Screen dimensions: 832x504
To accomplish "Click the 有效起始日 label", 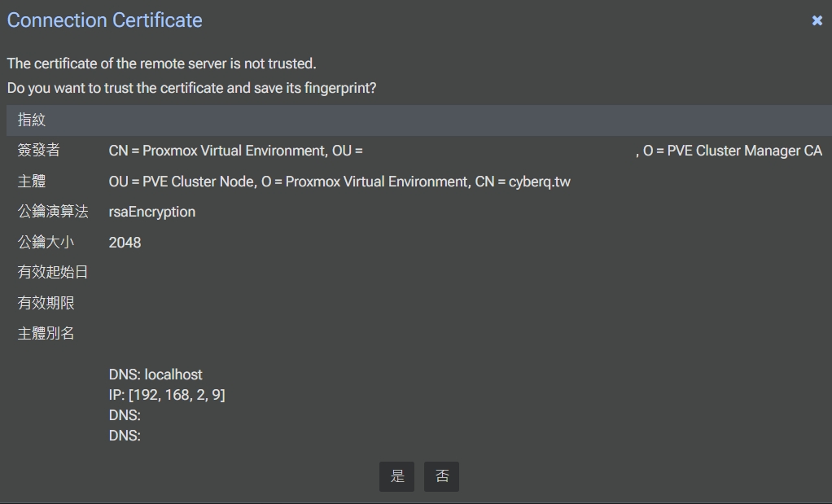I will (53, 273).
